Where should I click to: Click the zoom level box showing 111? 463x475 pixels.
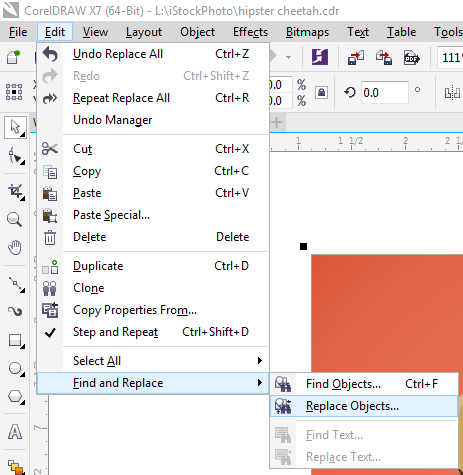[450, 58]
